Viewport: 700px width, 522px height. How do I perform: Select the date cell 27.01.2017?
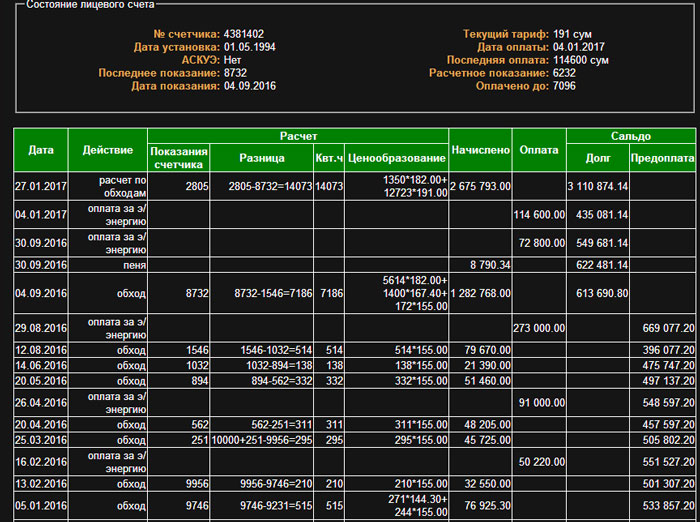click(x=40, y=186)
